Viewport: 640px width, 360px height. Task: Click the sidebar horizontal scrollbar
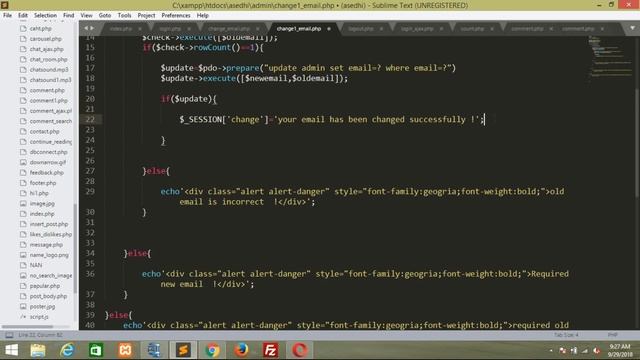point(27,327)
